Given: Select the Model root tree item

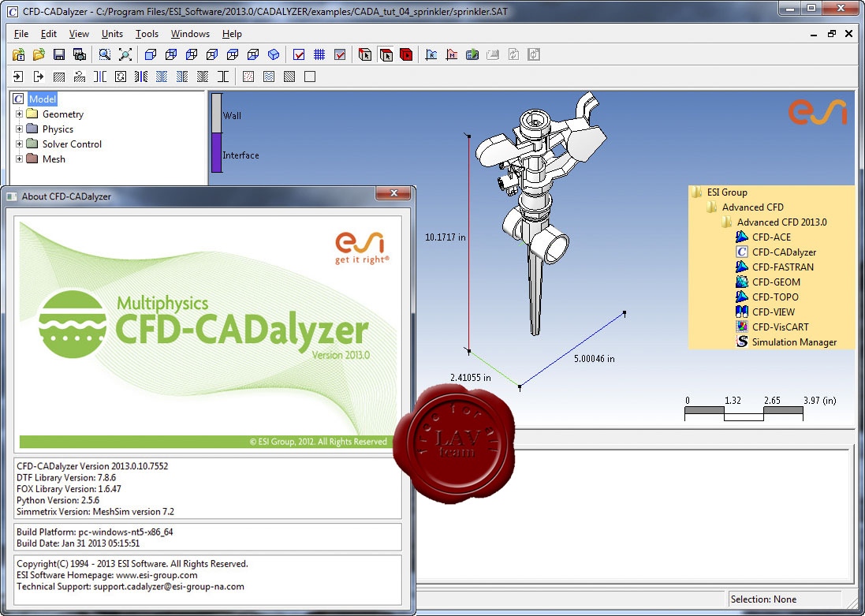Looking at the screenshot, I should (43, 99).
